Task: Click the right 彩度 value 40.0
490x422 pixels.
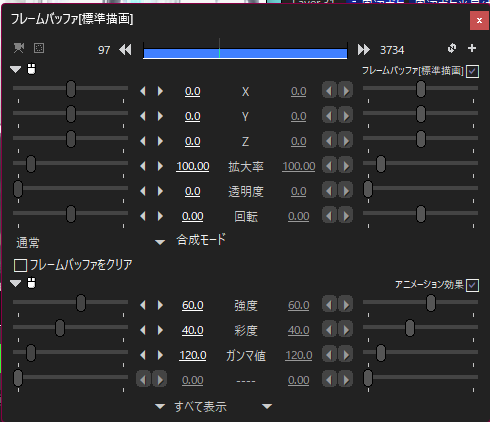Action: click(x=299, y=330)
